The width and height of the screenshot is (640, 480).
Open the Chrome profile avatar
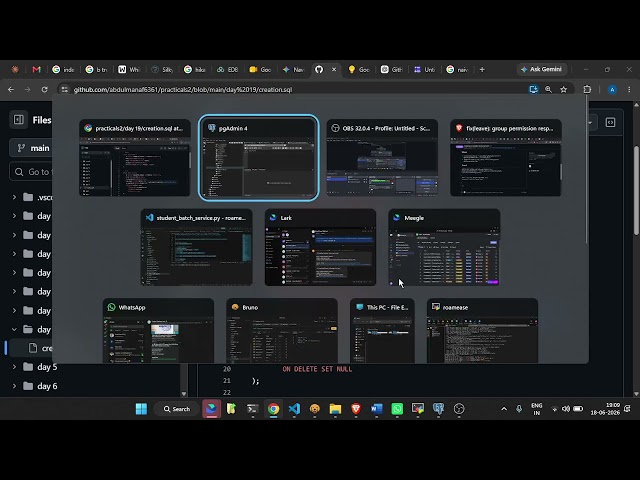[612, 89]
